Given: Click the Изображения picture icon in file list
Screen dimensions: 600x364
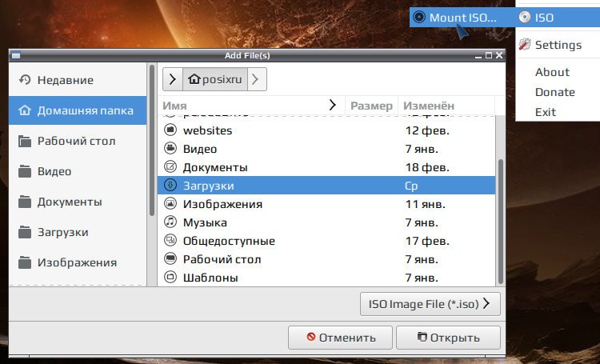Looking at the screenshot, I should (170, 203).
